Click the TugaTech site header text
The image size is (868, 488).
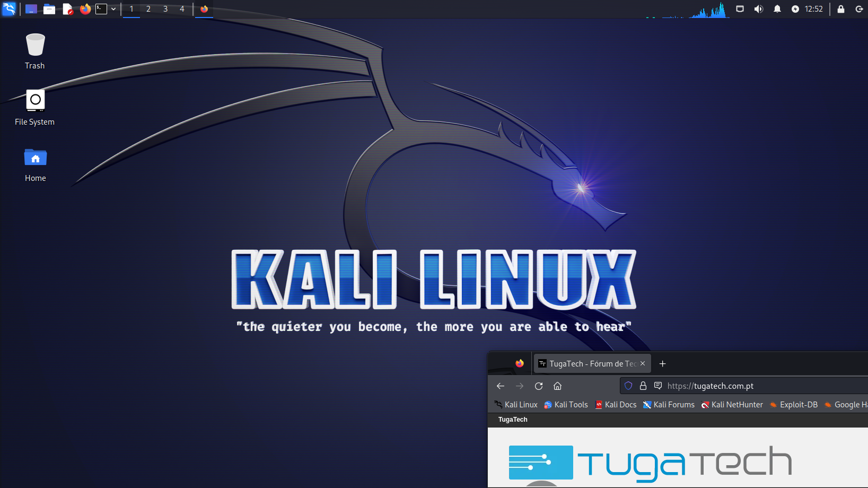[513, 420]
